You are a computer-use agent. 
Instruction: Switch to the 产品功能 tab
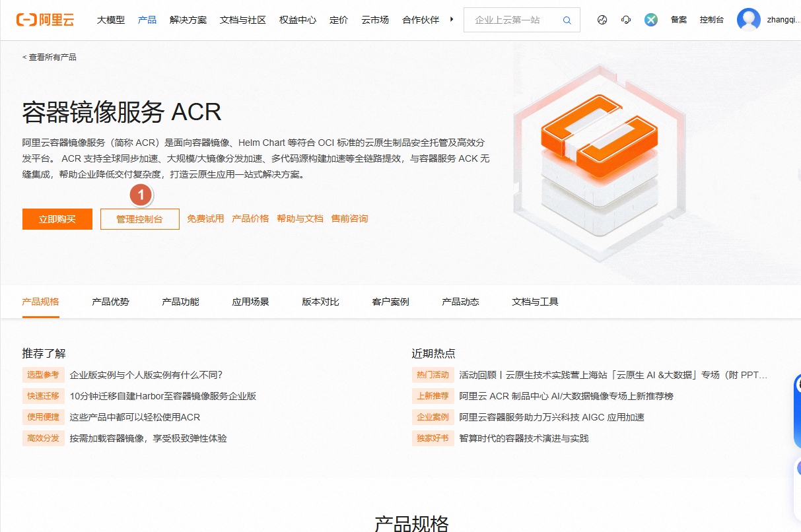(181, 302)
